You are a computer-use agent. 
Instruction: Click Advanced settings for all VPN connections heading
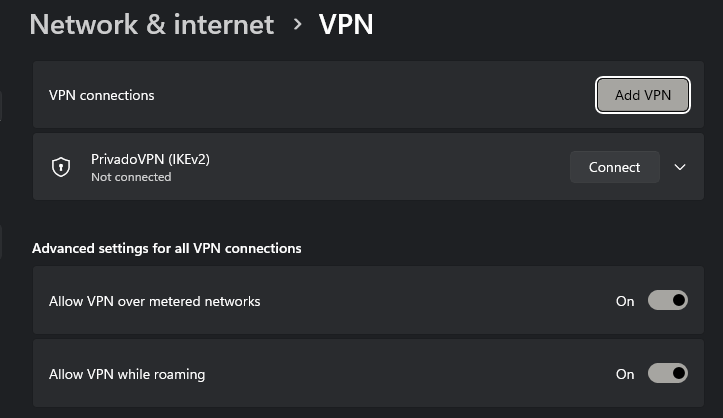167,248
